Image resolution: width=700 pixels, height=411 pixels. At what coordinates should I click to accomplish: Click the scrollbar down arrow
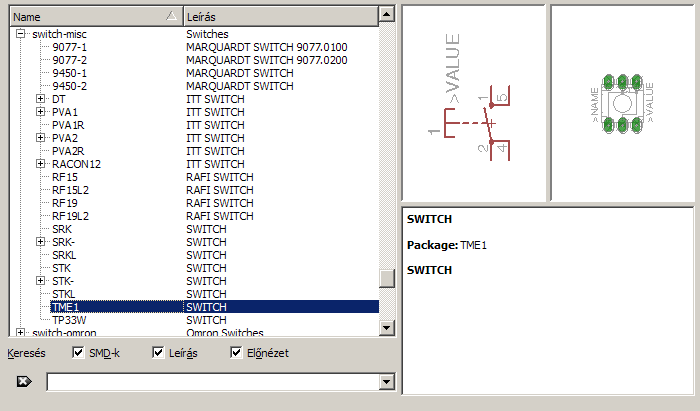pyautogui.click(x=387, y=328)
